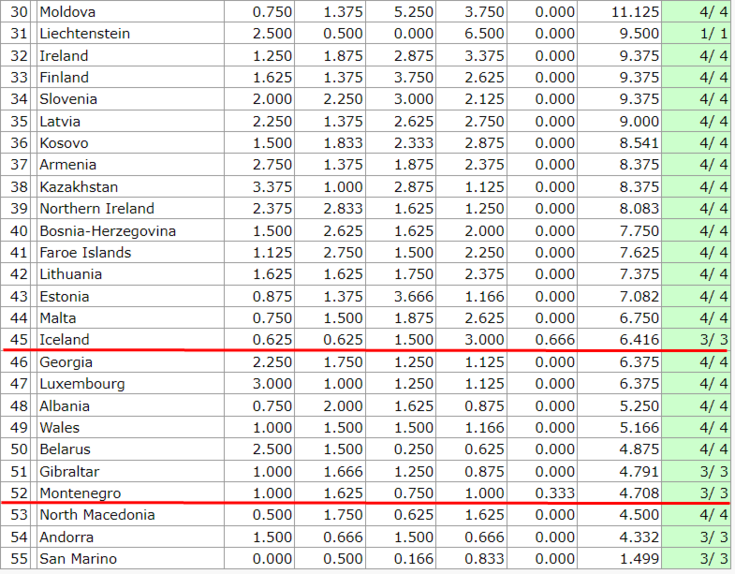735x574 pixels.
Task: Select Liechtenstein's total 9.500
Action: 639,34
